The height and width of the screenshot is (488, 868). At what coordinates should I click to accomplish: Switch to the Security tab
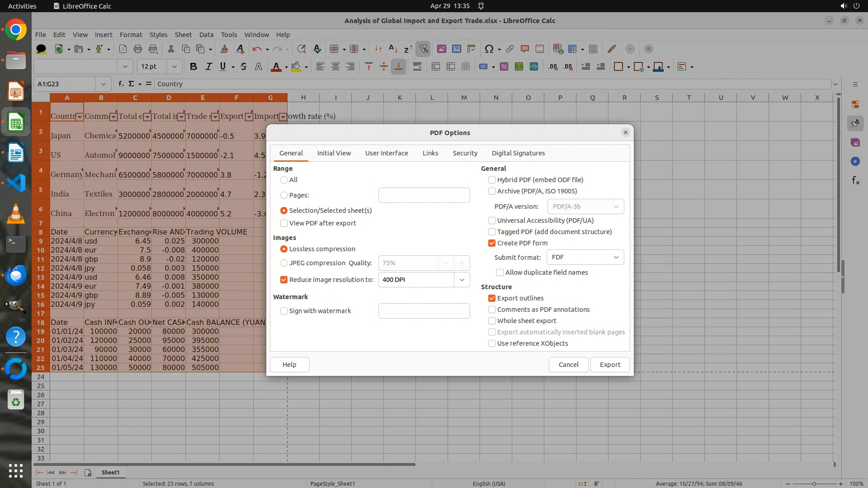[465, 153]
